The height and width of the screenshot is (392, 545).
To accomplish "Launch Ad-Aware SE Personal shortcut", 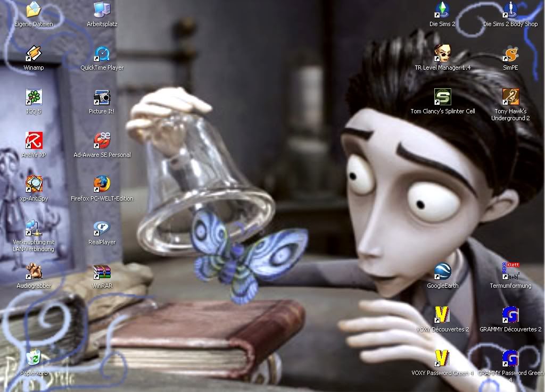I will pos(102,140).
